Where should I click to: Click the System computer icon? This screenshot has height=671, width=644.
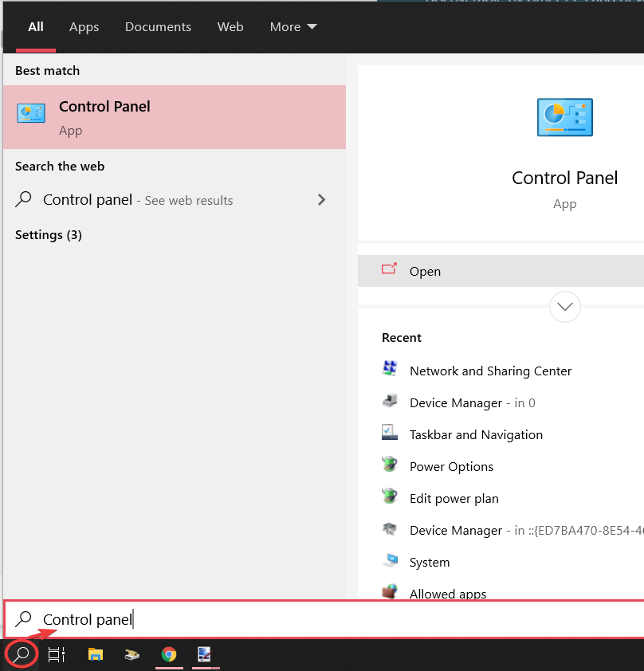391,560
